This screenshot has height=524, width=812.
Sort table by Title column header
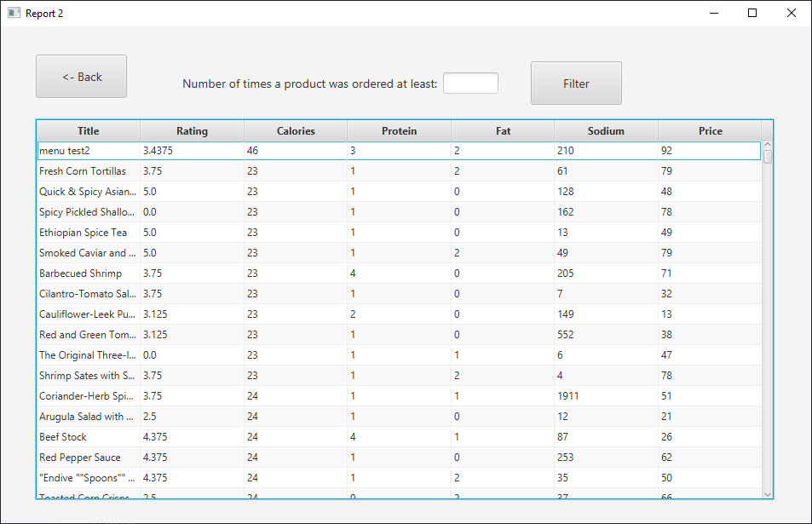pyautogui.click(x=89, y=131)
